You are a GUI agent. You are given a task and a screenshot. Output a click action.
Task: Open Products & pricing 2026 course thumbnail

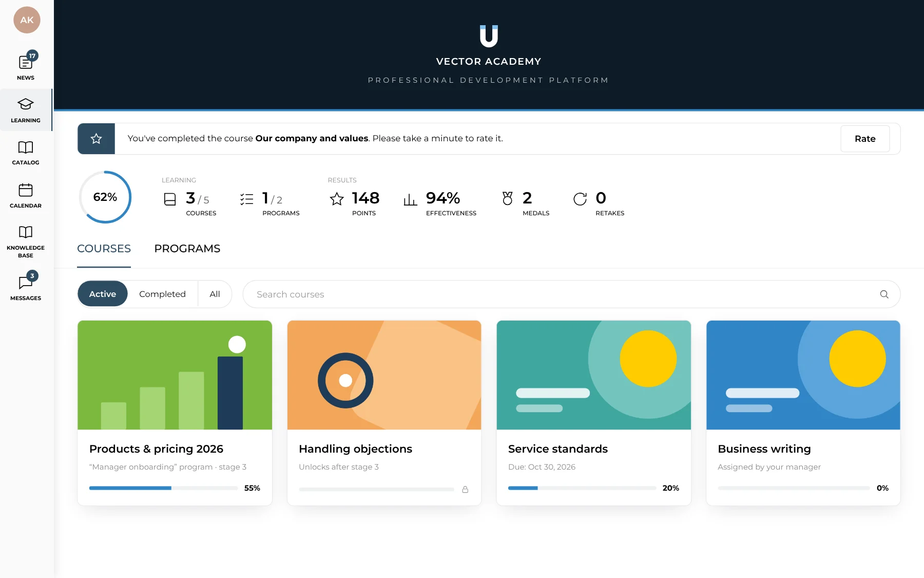175,375
